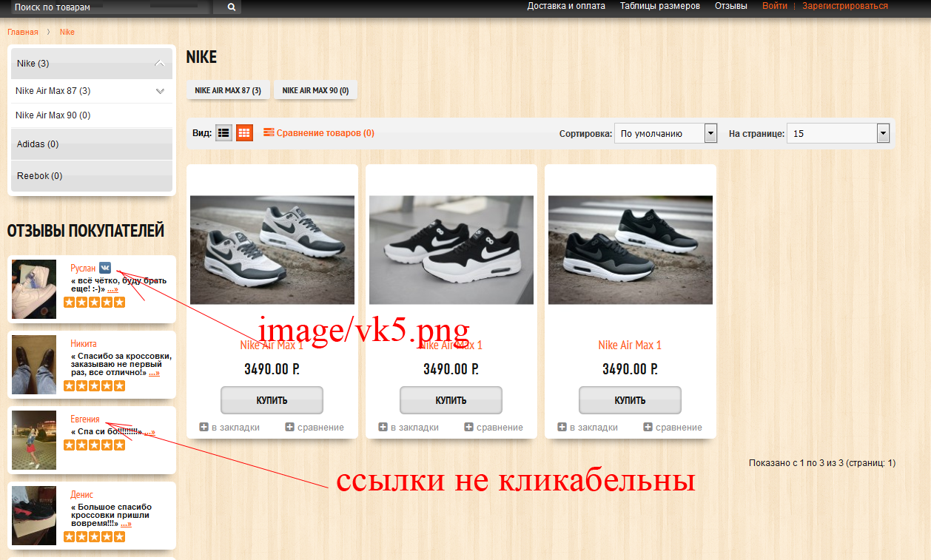931x560 pixels.
Task: Focus the Поиск по товарам search field
Action: coord(112,7)
